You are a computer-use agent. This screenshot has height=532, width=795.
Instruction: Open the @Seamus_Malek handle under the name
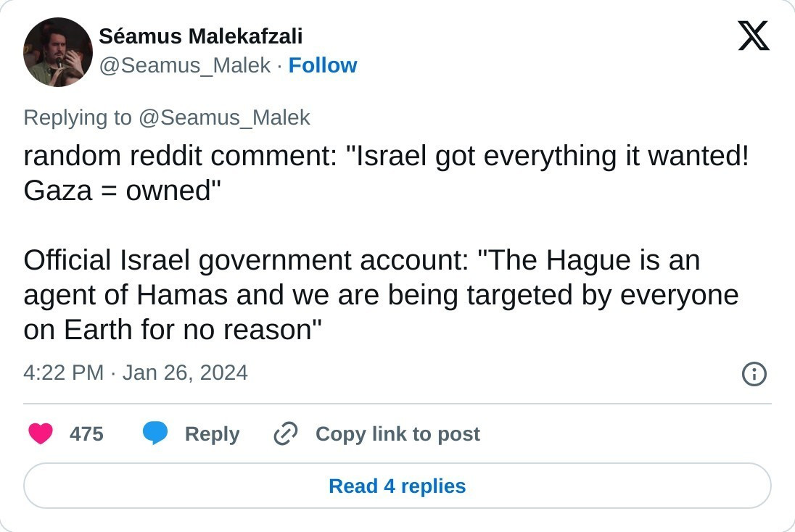tap(184, 65)
